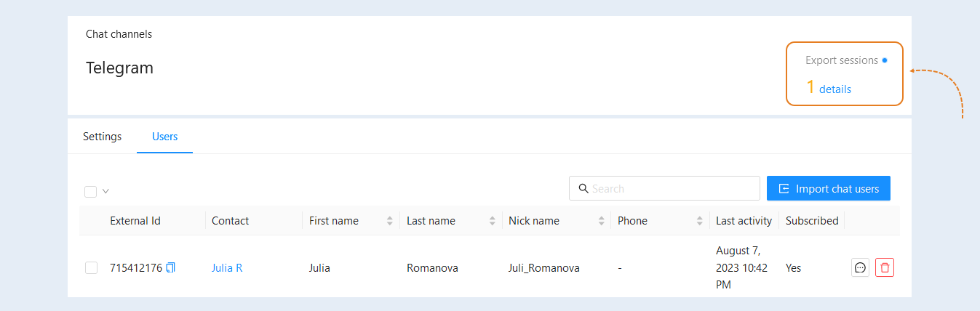The image size is (980, 311).
Task: Go back to Chat channels breadcrumb
Action: click(119, 34)
